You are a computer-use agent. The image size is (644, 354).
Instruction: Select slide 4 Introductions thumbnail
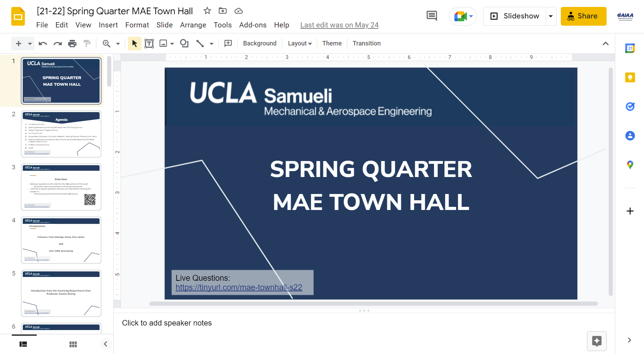[61, 240]
